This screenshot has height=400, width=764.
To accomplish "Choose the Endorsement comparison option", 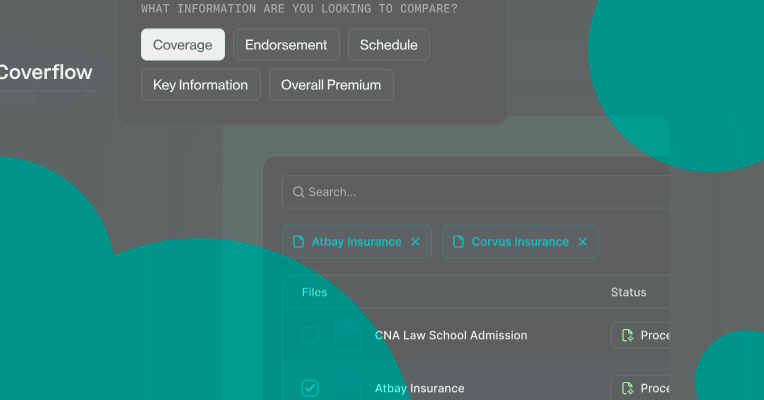I will 286,45.
